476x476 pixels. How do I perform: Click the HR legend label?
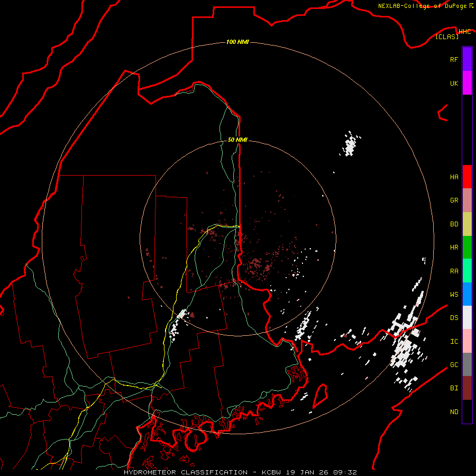click(x=454, y=248)
